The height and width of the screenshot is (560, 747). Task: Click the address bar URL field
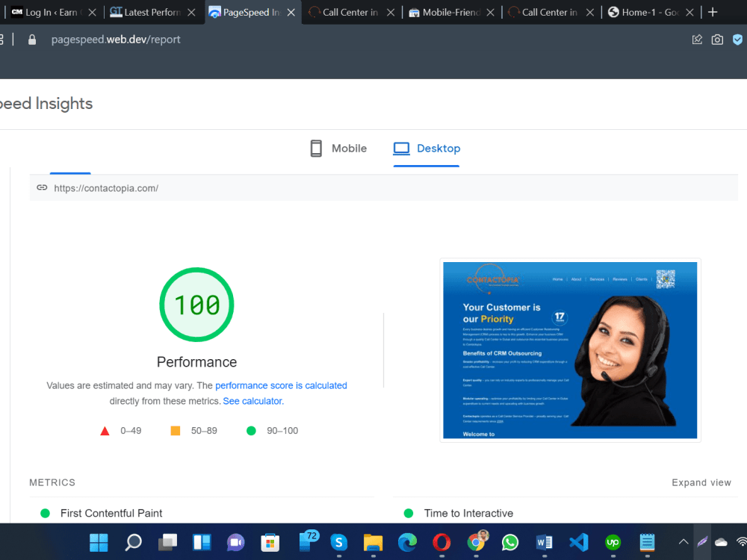pyautogui.click(x=116, y=40)
